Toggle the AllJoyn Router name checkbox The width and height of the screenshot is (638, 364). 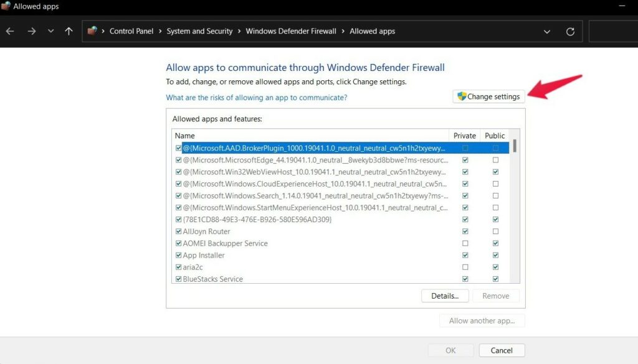click(x=179, y=231)
